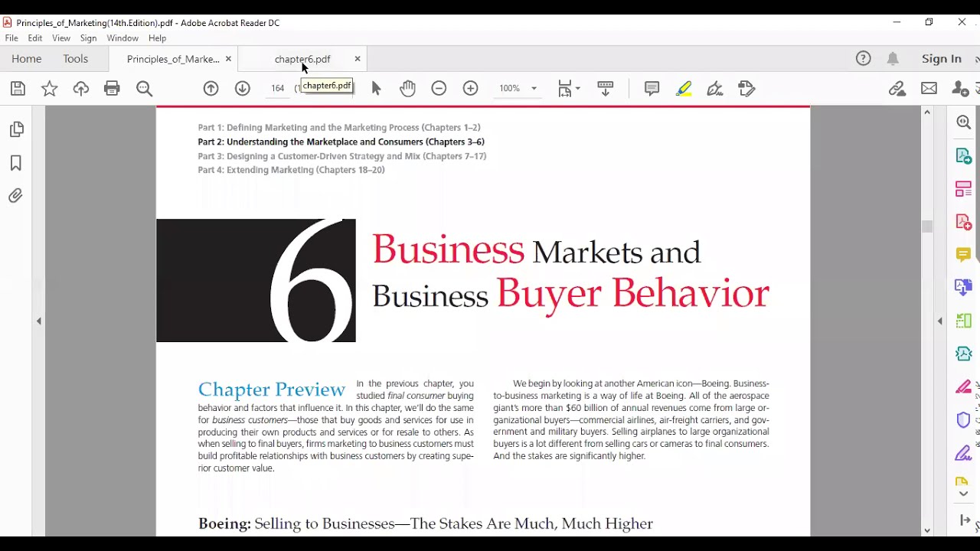Zoom in with the plus circle icon

(471, 89)
